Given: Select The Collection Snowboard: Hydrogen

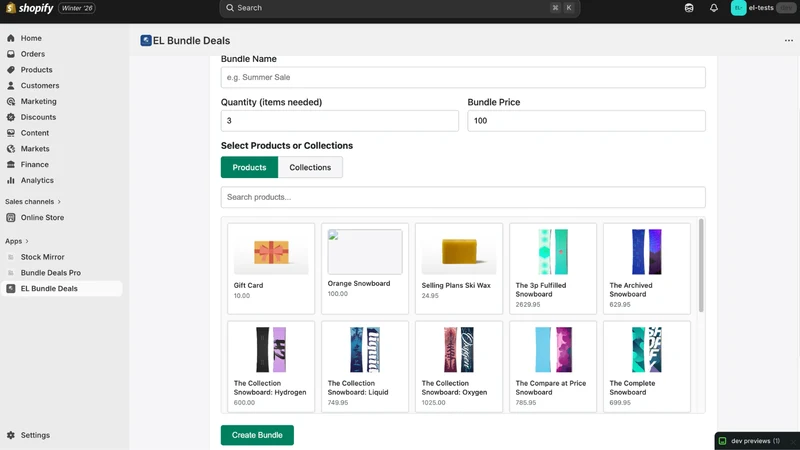Looking at the screenshot, I should click(x=271, y=366).
